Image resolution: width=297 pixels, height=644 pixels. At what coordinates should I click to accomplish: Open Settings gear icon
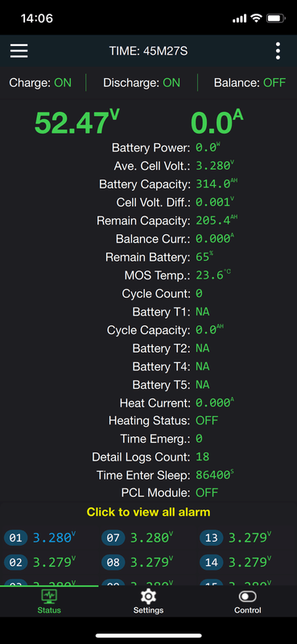point(148,597)
